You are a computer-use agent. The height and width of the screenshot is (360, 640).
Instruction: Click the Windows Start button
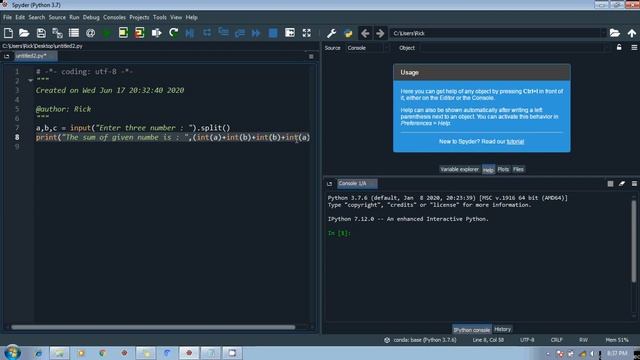[x=12, y=353]
